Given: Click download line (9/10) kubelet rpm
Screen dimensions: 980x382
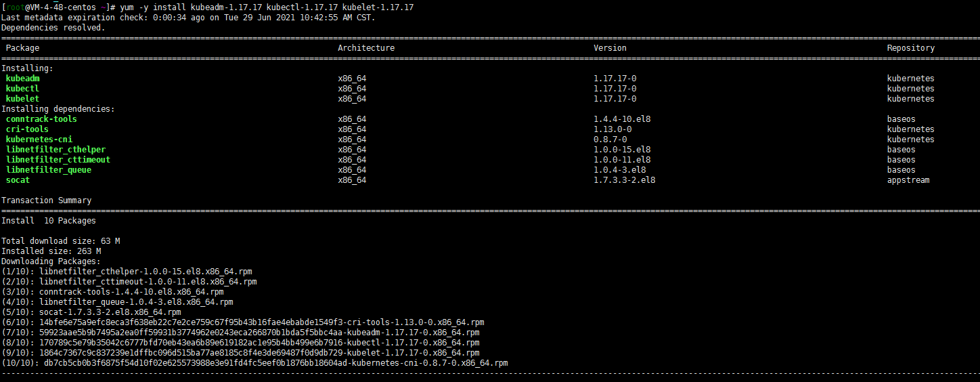Looking at the screenshot, I should (x=240, y=353).
